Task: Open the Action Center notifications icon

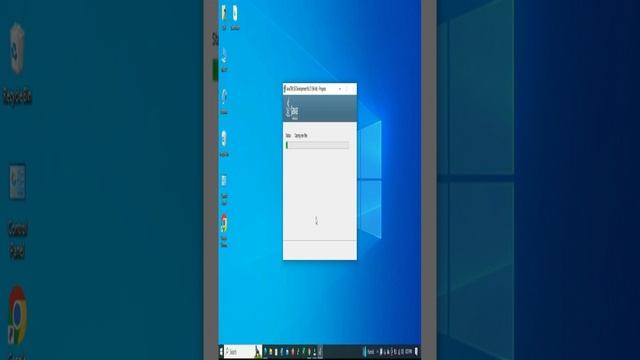Action: [x=416, y=351]
